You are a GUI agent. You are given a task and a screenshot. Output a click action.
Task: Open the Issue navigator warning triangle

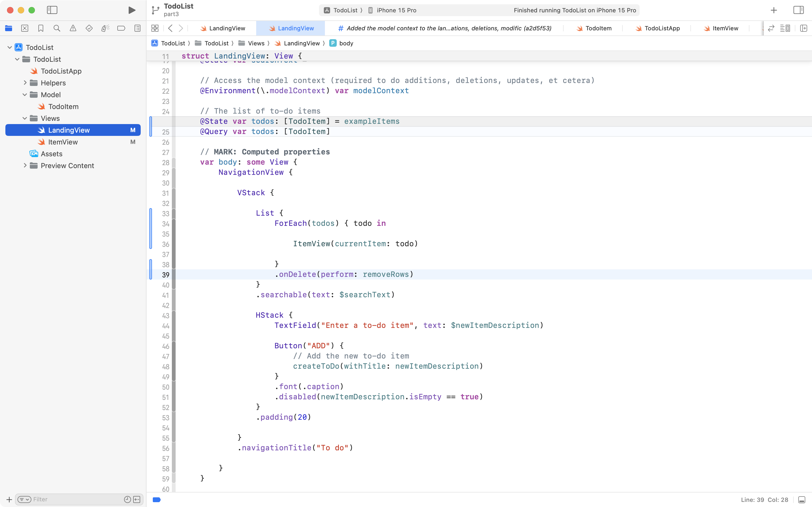click(73, 28)
